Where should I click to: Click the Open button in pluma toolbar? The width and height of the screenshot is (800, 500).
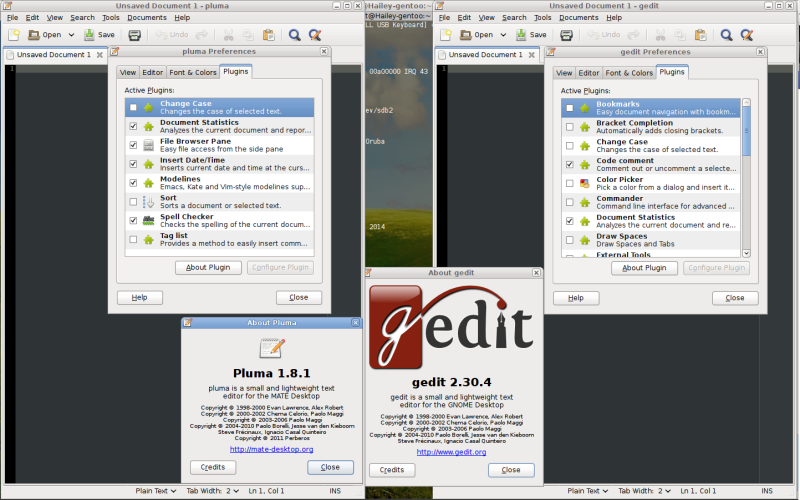tap(45, 35)
